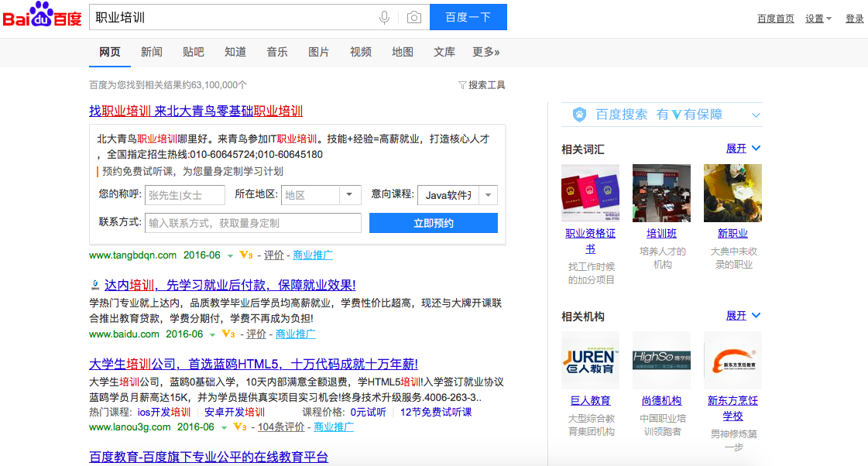Switch to the 图片 tab

coord(319,52)
